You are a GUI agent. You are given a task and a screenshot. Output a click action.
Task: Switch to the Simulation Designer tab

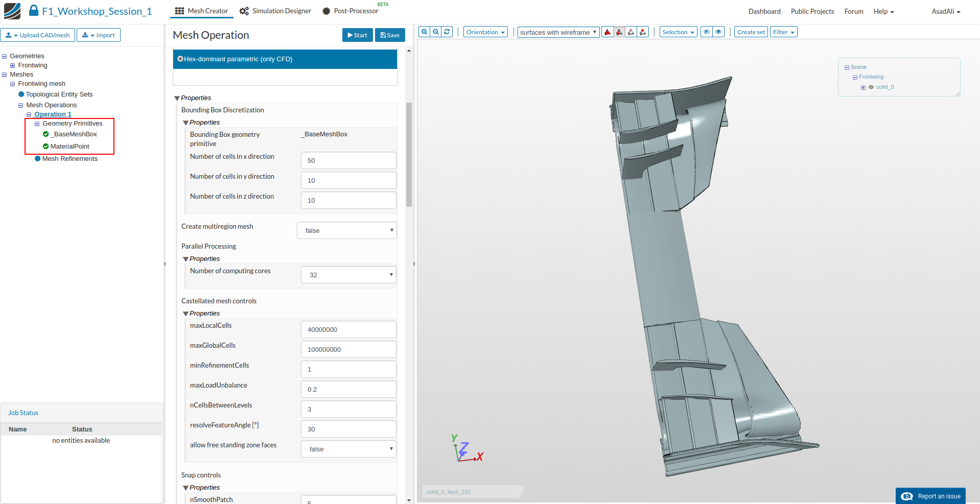click(275, 11)
